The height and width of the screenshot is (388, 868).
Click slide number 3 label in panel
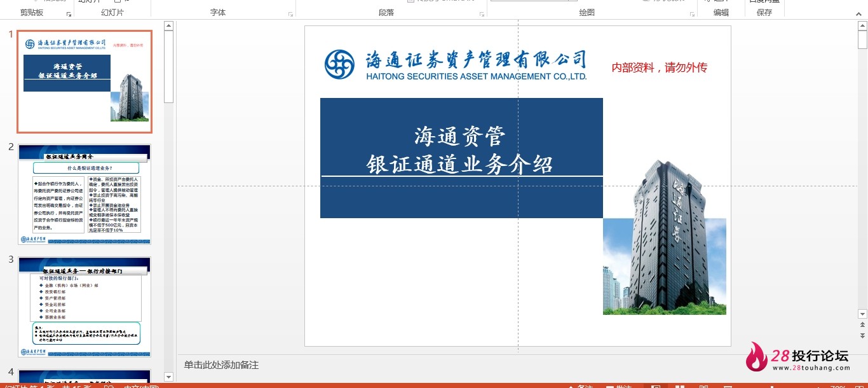pos(11,260)
